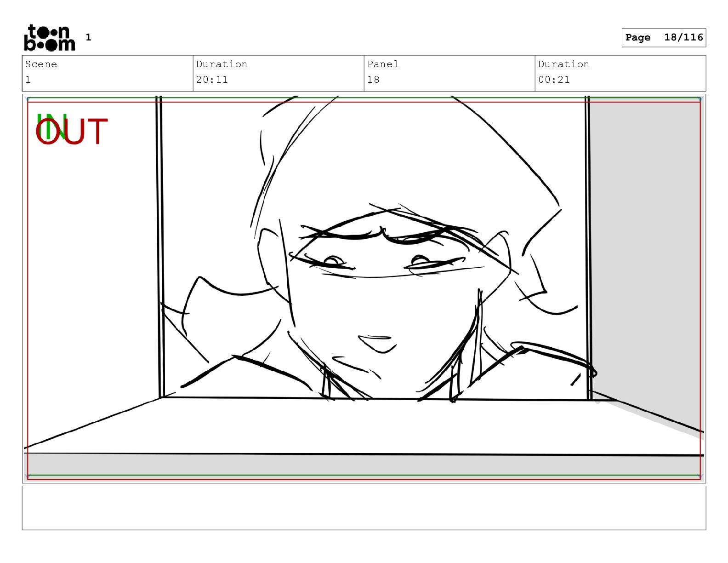Image resolution: width=728 pixels, height=563 pixels.
Task: Click the Page 18/116 indicator box
Action: [x=664, y=38]
